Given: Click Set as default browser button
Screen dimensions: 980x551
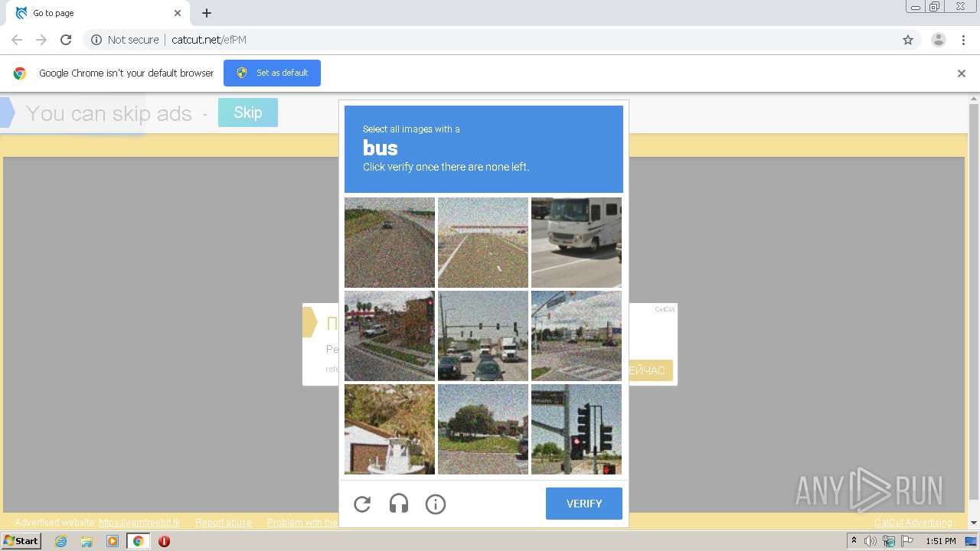Looking at the screenshot, I should [x=272, y=73].
